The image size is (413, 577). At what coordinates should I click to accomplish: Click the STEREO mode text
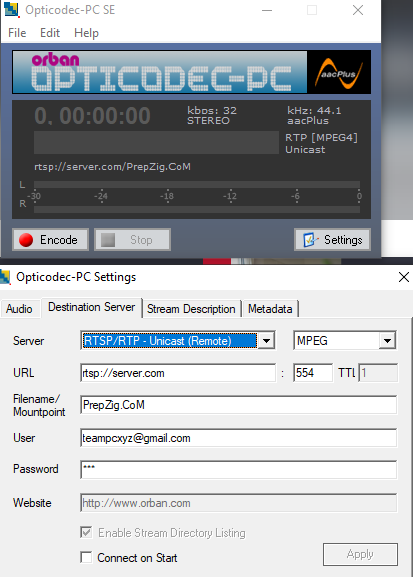coord(208,121)
